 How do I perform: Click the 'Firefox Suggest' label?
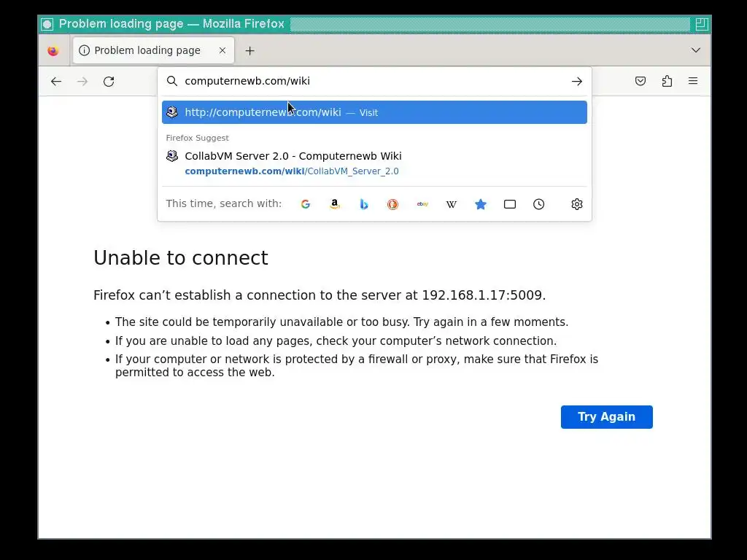[197, 138]
